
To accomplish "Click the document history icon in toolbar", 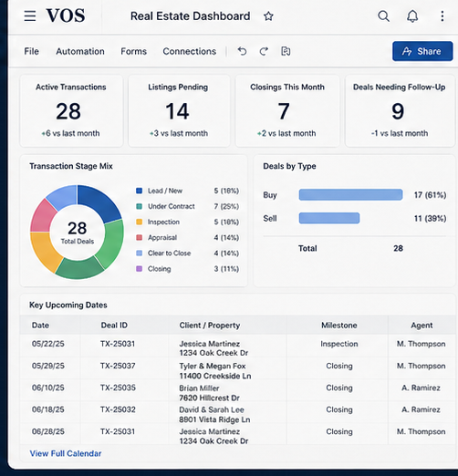I will pos(286,51).
